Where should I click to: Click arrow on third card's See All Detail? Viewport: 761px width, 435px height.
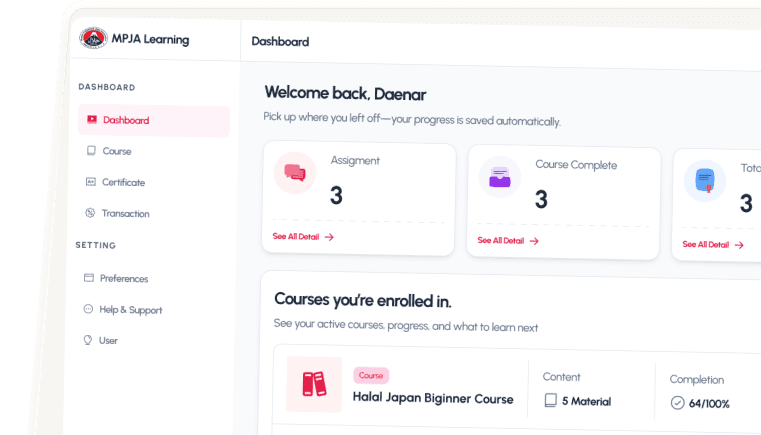[739, 245]
